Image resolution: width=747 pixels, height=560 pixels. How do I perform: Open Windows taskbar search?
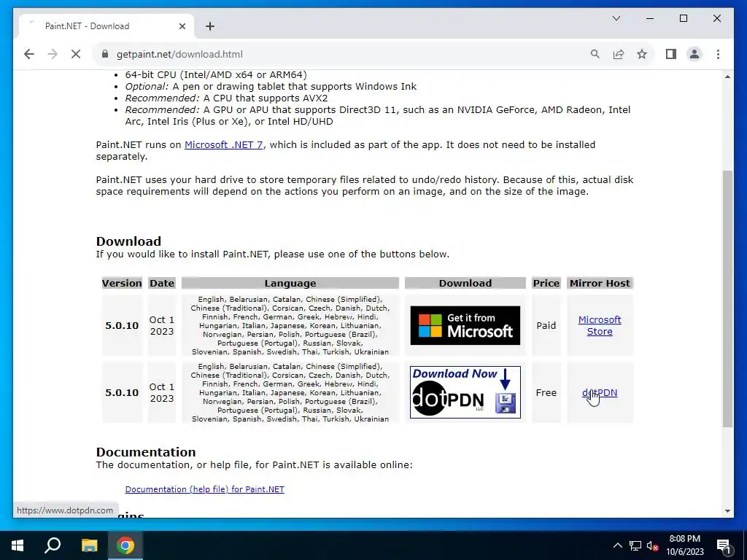pos(53,545)
